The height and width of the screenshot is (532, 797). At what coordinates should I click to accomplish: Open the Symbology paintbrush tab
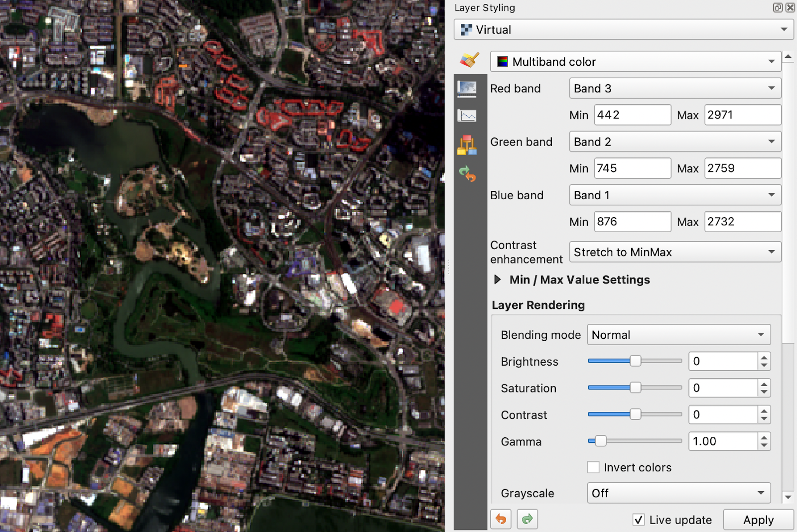tap(469, 60)
